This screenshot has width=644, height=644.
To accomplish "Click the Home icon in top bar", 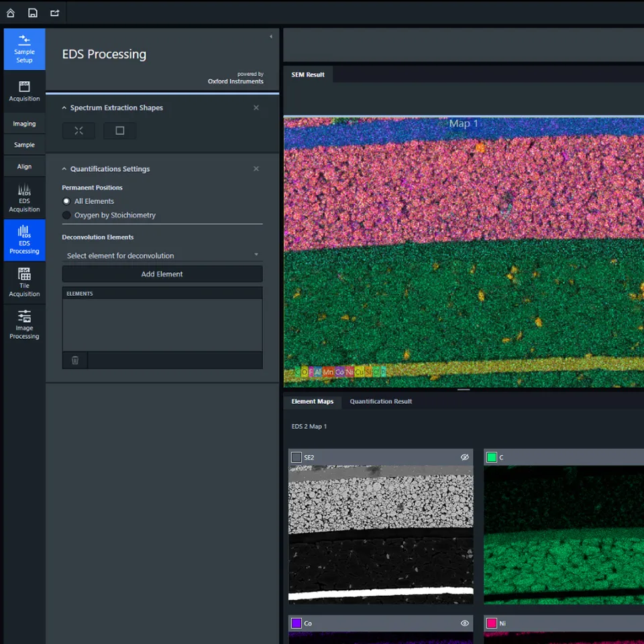I will [x=11, y=13].
